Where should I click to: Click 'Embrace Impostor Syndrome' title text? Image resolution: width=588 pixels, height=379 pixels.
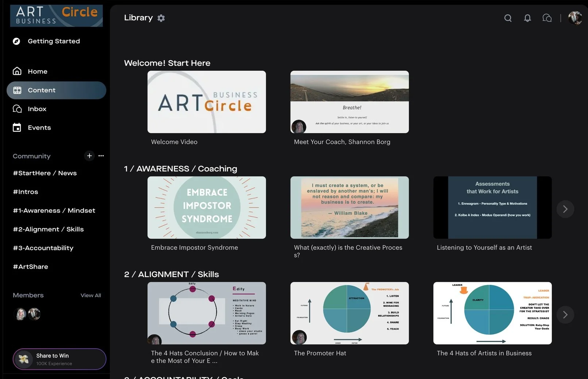pyautogui.click(x=194, y=248)
